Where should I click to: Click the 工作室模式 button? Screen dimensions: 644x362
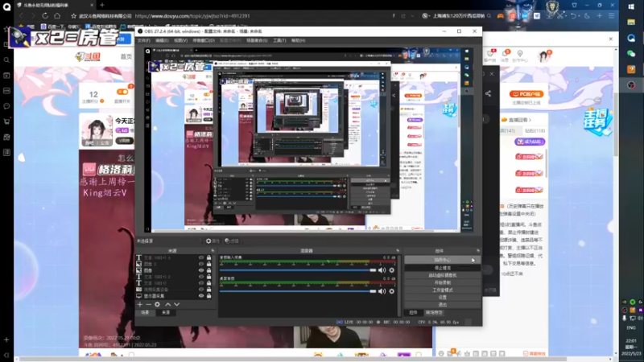pos(442,290)
